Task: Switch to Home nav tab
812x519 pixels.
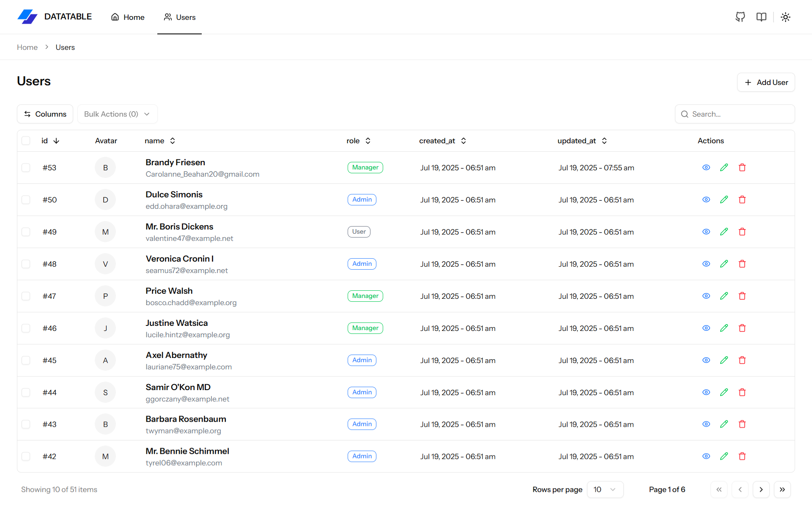Action: point(128,17)
